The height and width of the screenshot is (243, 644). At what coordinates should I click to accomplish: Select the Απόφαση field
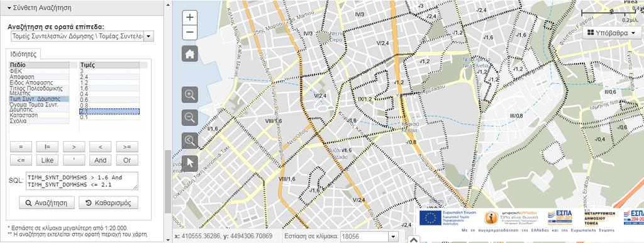[x=39, y=77]
